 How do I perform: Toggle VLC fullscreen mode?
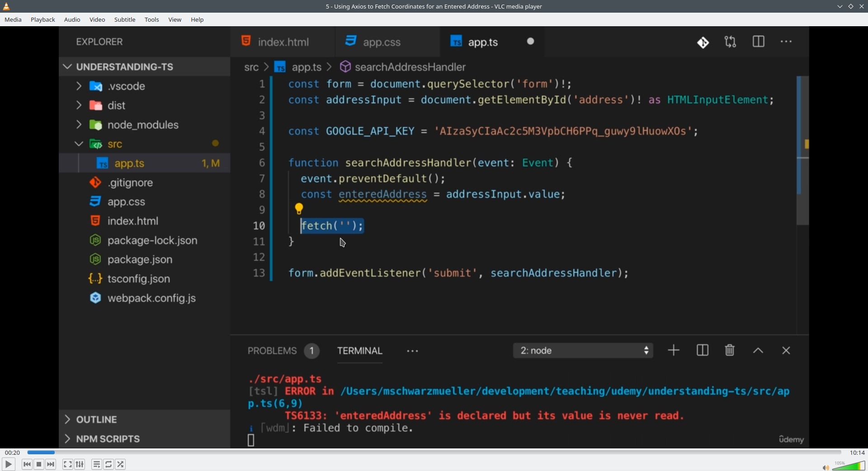[x=68, y=464]
